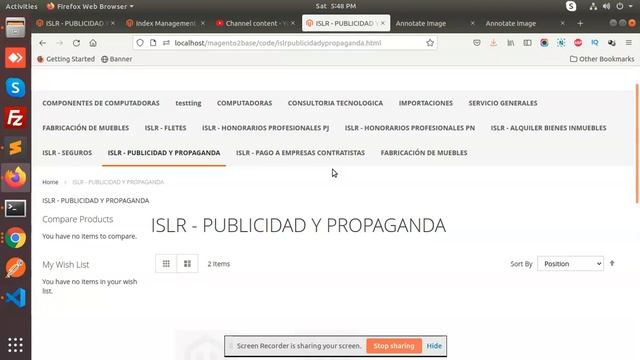The width and height of the screenshot is (640, 360).
Task: Open the Library icon in toolbar
Action: (x=511, y=43)
